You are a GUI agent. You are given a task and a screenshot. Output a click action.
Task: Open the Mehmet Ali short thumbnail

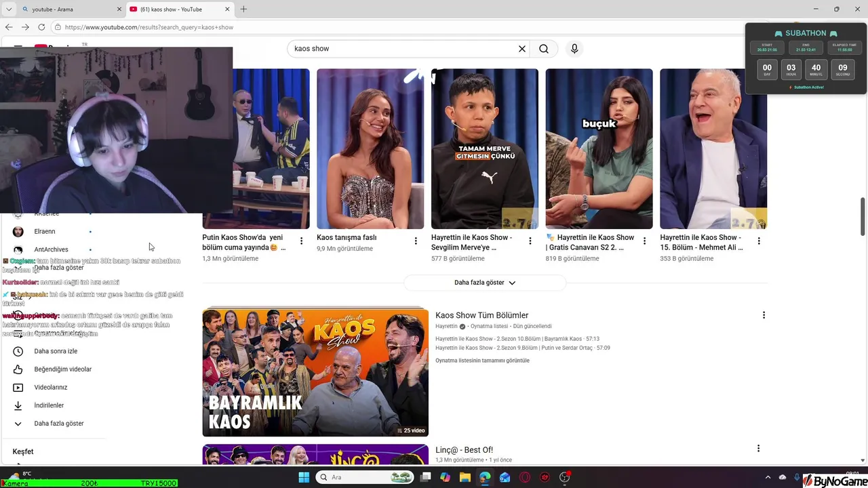pos(713,148)
